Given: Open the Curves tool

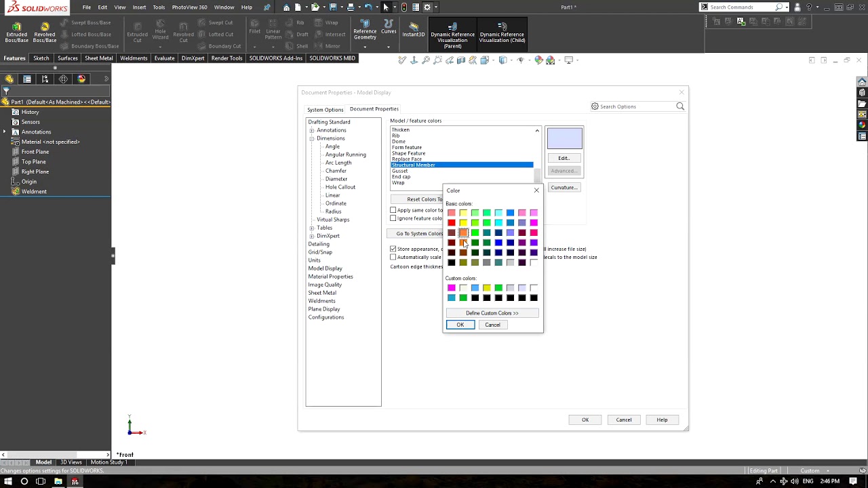Looking at the screenshot, I should [389, 27].
